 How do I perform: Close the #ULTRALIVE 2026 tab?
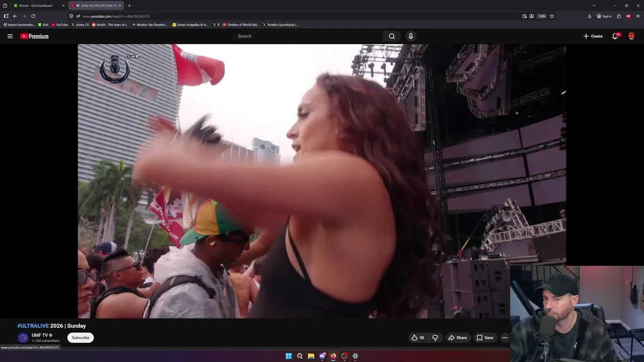(120, 6)
